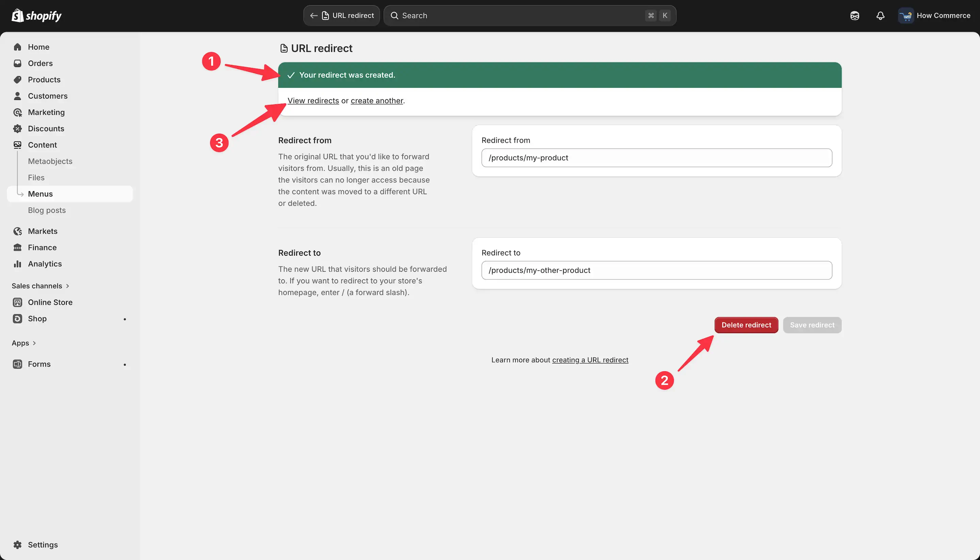Click into the Redirect from field

point(657,158)
